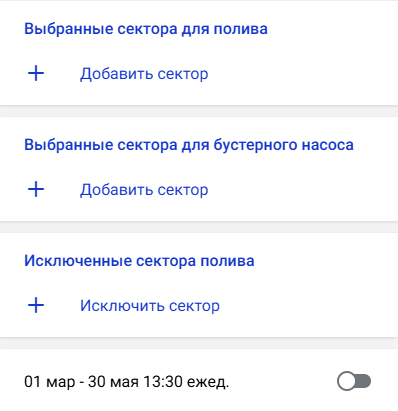This screenshot has width=398, height=411.
Task: Select the Исключенные сектора полива heading
Action: pos(139,261)
